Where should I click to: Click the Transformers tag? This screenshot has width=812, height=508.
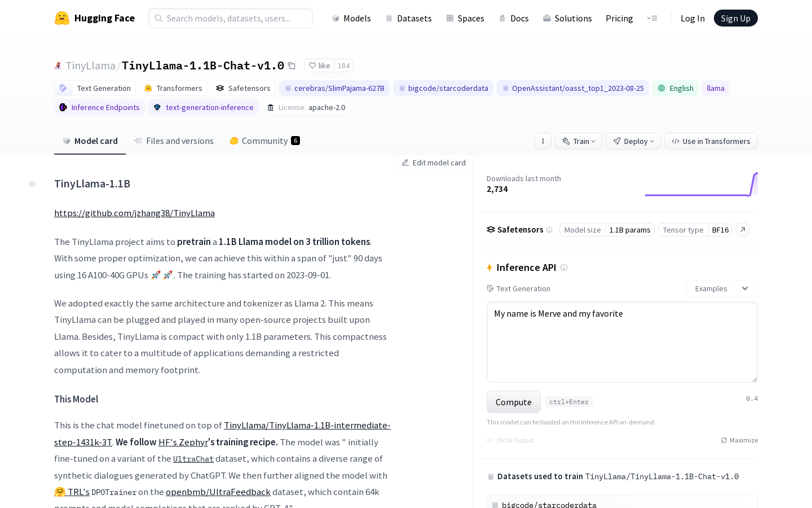click(173, 88)
